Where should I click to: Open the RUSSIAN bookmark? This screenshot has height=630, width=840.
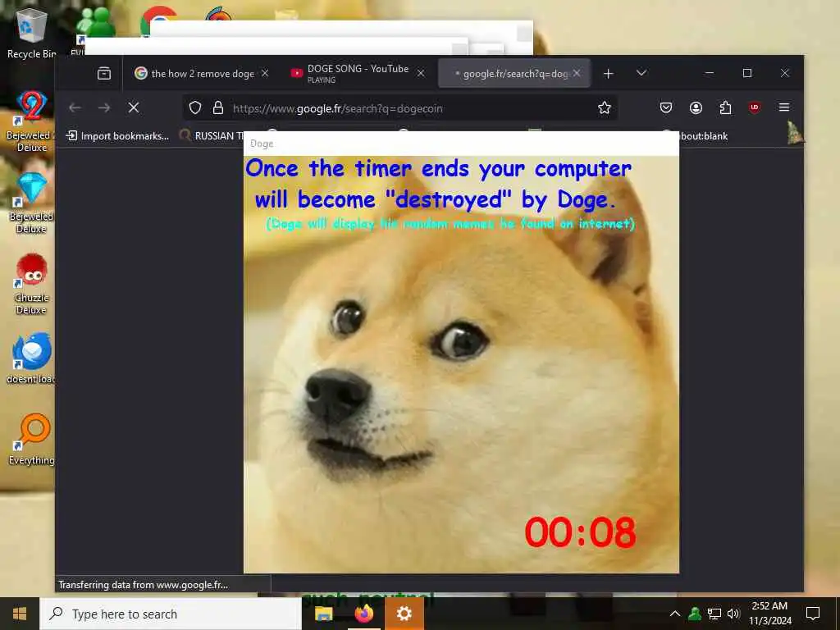pos(211,136)
